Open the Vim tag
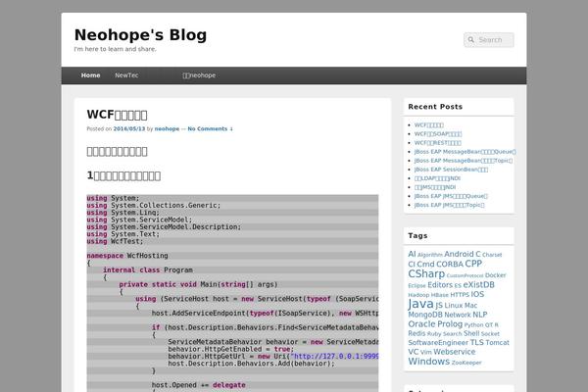 pyautogui.click(x=425, y=353)
